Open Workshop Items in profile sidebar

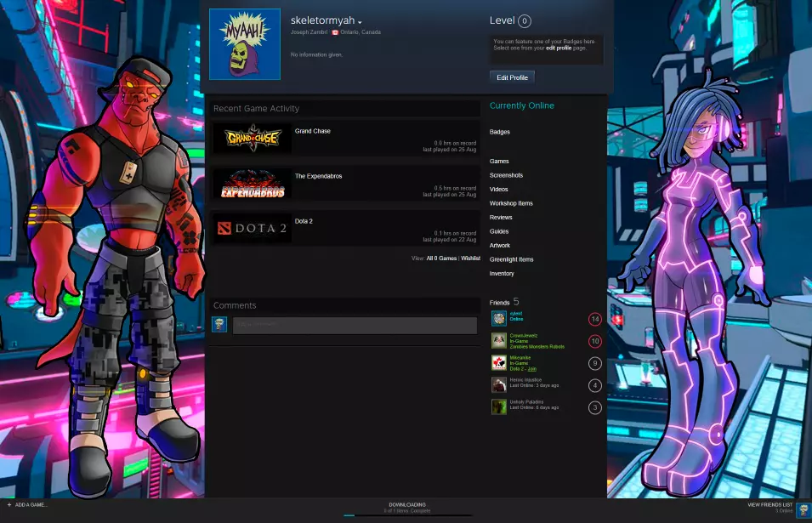[x=511, y=203]
